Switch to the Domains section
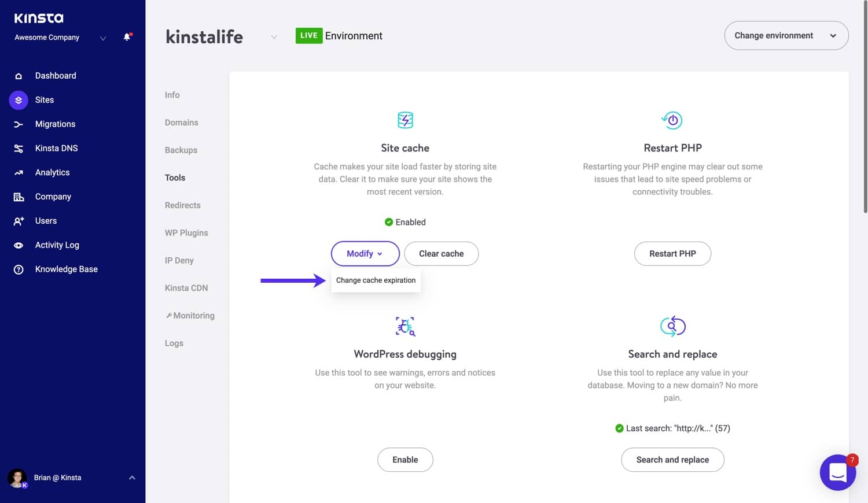Viewport: 868px width, 503px height. point(181,122)
